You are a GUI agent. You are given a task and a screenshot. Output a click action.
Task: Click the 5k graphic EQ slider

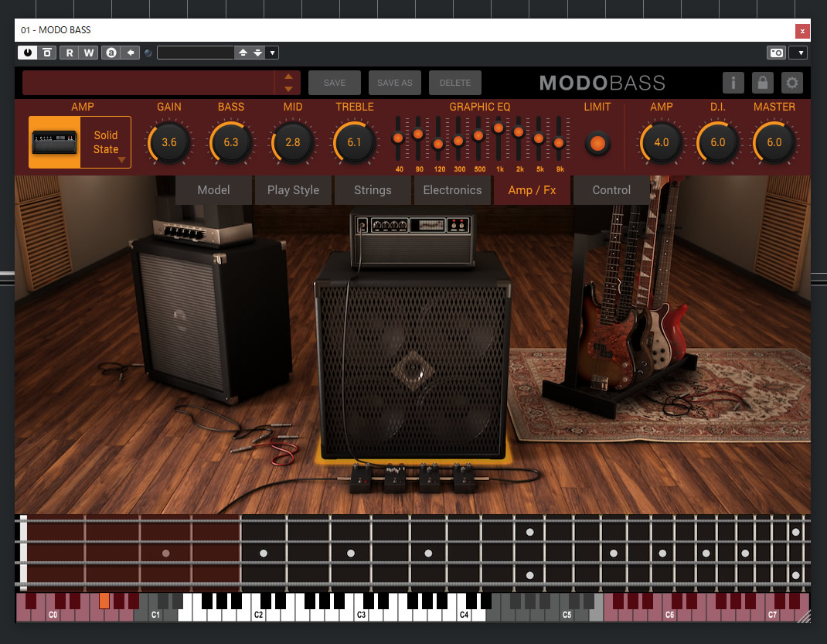539,138
